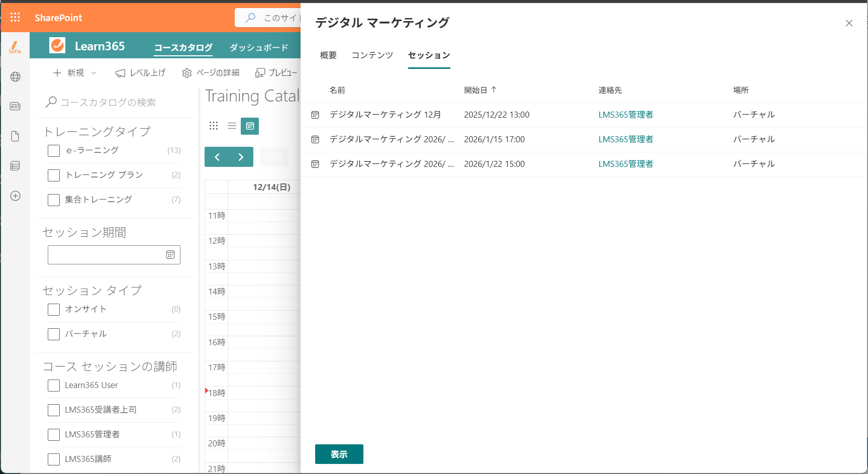
Task: Click the Learn365 logo icon
Action: click(x=57, y=46)
